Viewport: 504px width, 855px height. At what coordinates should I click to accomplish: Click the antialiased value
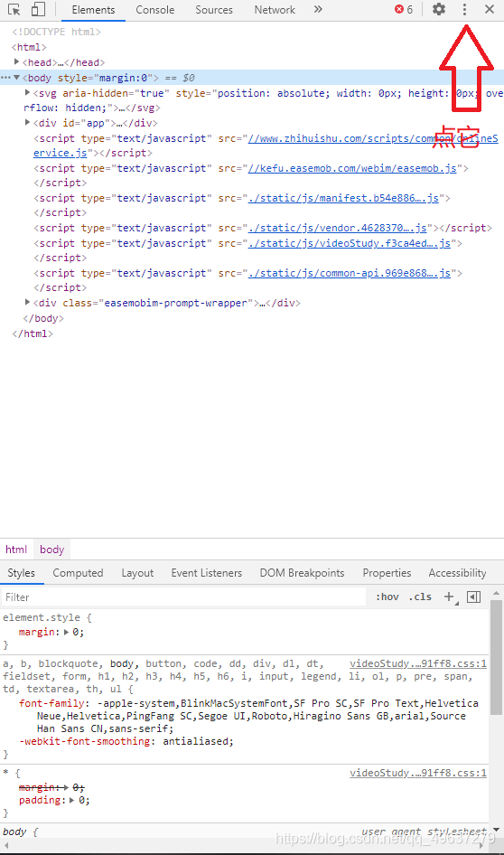click(195, 742)
